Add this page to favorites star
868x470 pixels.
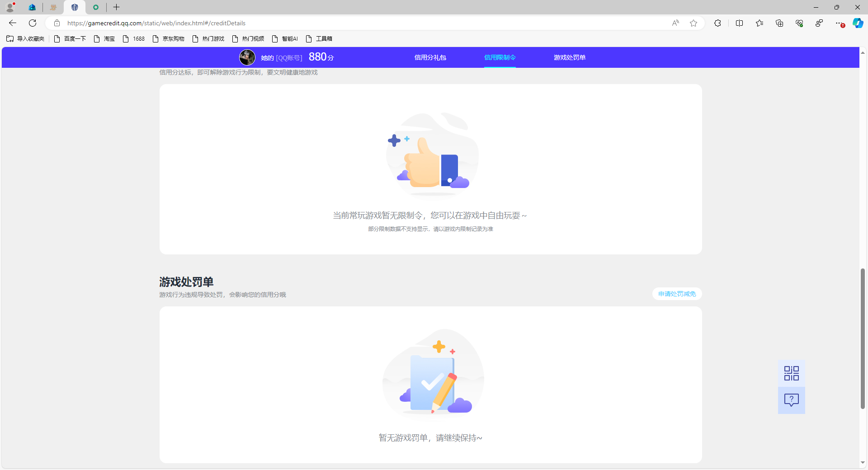tap(693, 23)
